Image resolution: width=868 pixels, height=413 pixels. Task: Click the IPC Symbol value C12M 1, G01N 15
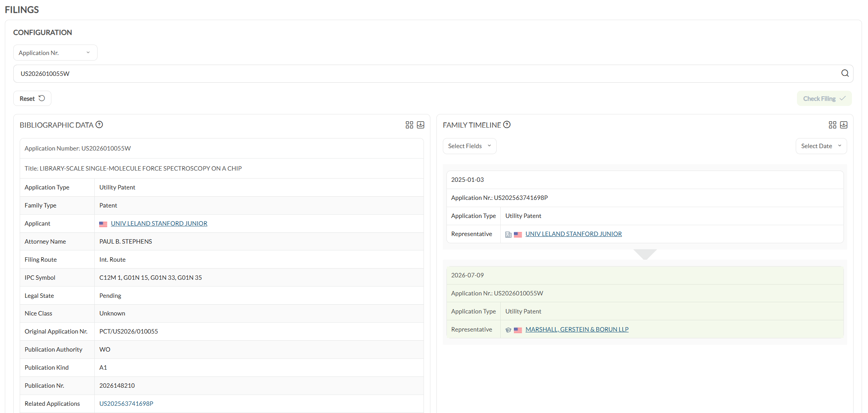point(151,278)
